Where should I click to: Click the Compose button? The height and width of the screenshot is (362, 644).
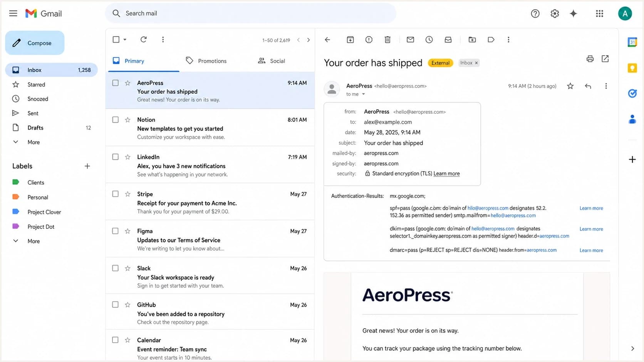[x=35, y=43]
